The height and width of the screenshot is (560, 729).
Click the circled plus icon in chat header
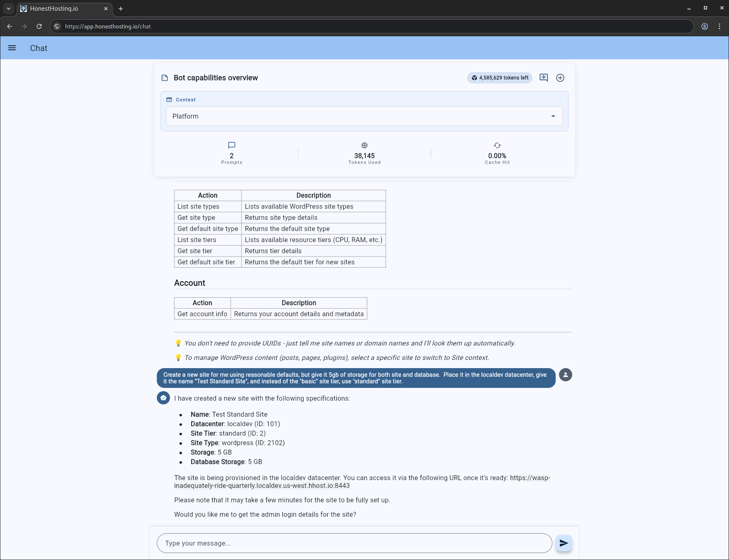click(x=560, y=78)
